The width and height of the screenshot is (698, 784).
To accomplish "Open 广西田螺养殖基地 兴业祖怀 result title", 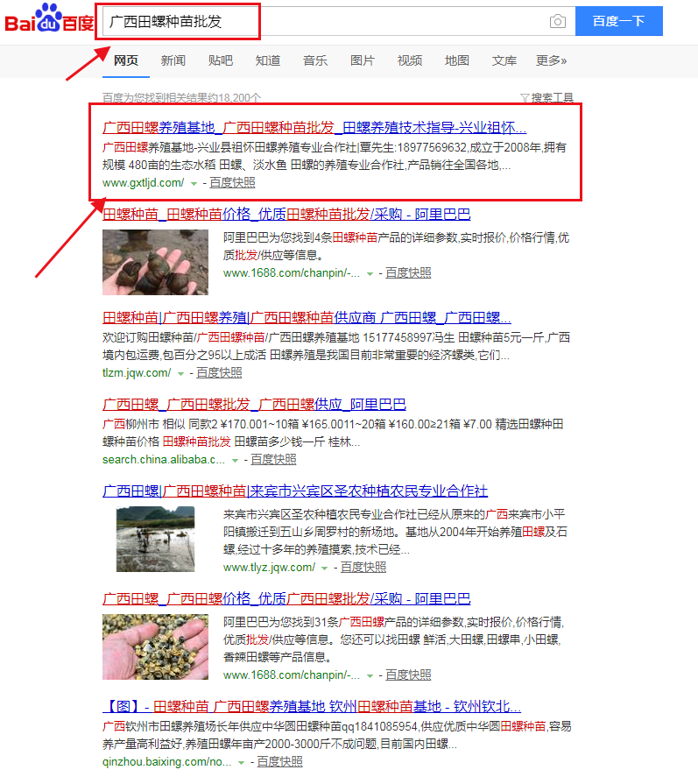I will coord(314,128).
